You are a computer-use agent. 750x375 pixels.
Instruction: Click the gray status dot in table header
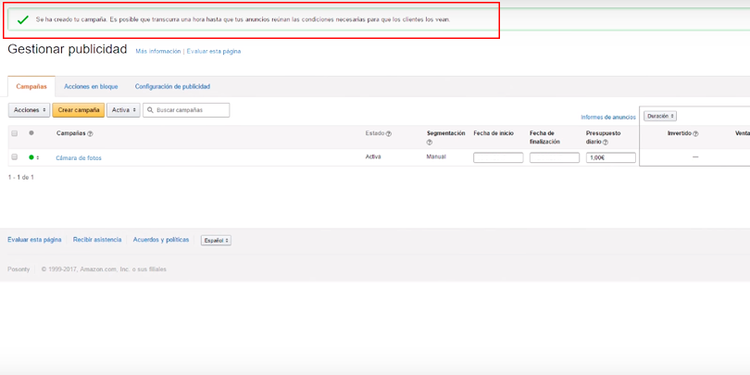click(31, 133)
